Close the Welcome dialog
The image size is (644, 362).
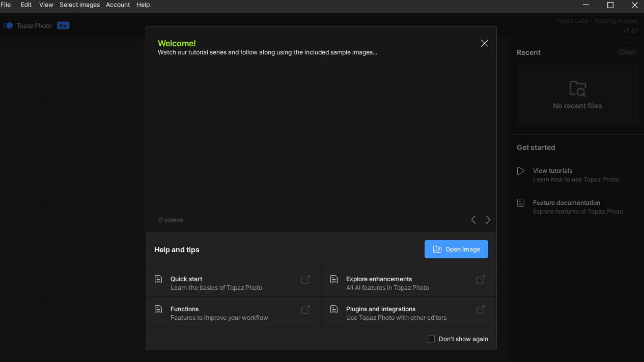point(484,43)
